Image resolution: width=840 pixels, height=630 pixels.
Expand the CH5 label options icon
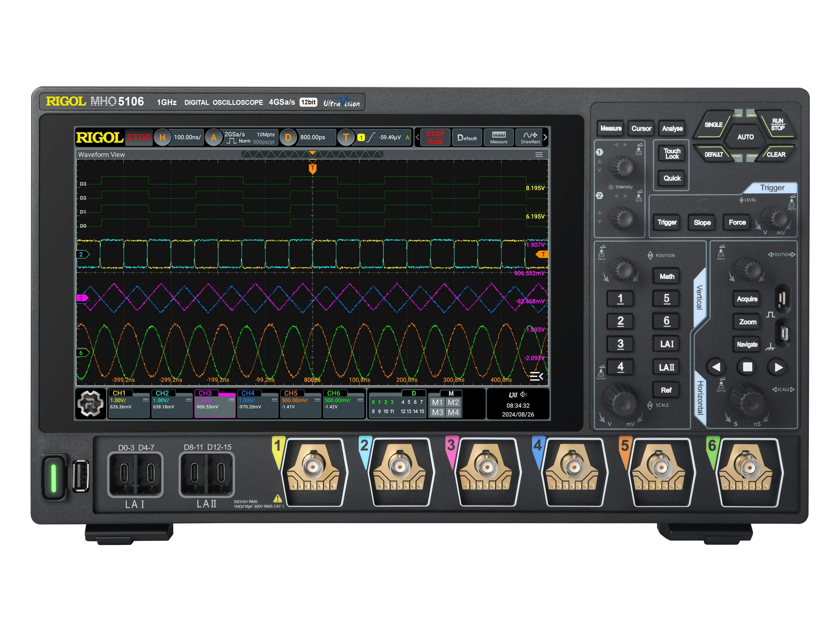click(x=317, y=400)
